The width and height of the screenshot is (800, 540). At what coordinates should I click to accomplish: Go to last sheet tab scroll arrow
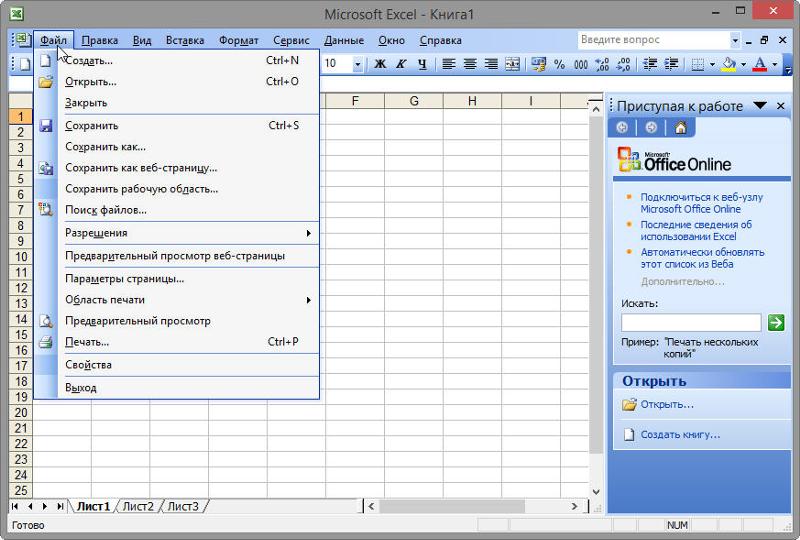60,506
